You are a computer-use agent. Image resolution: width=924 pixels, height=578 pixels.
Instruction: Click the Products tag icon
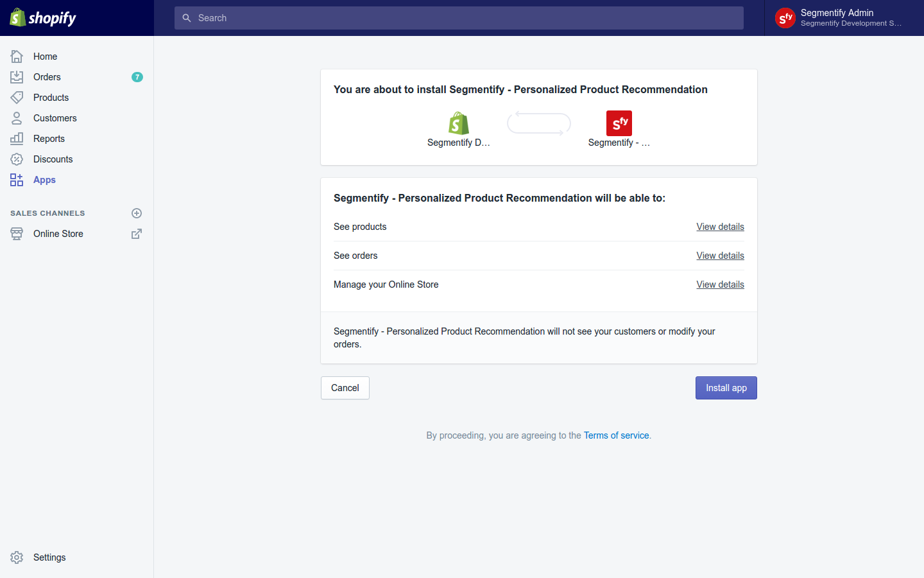(x=17, y=98)
